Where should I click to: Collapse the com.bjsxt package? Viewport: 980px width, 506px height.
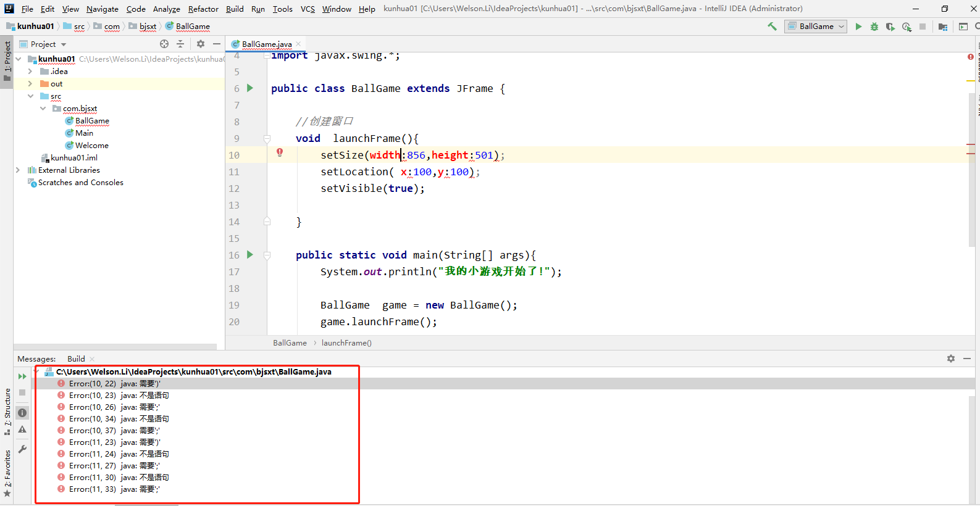[43, 109]
